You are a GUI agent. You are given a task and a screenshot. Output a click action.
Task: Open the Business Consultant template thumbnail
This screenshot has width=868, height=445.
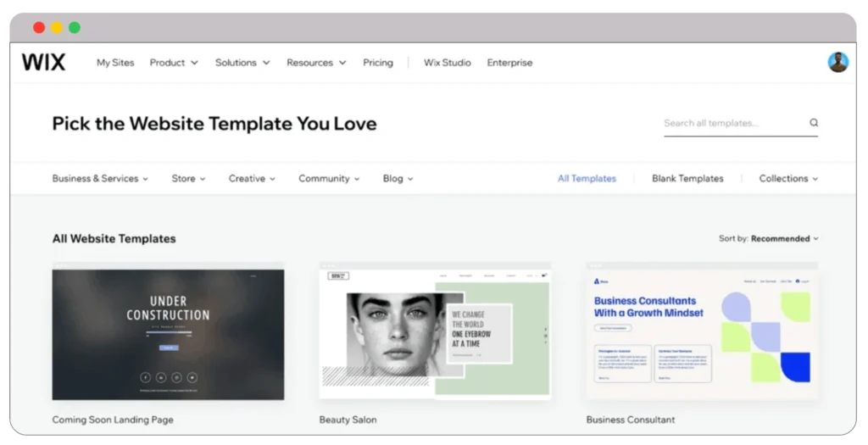702,331
